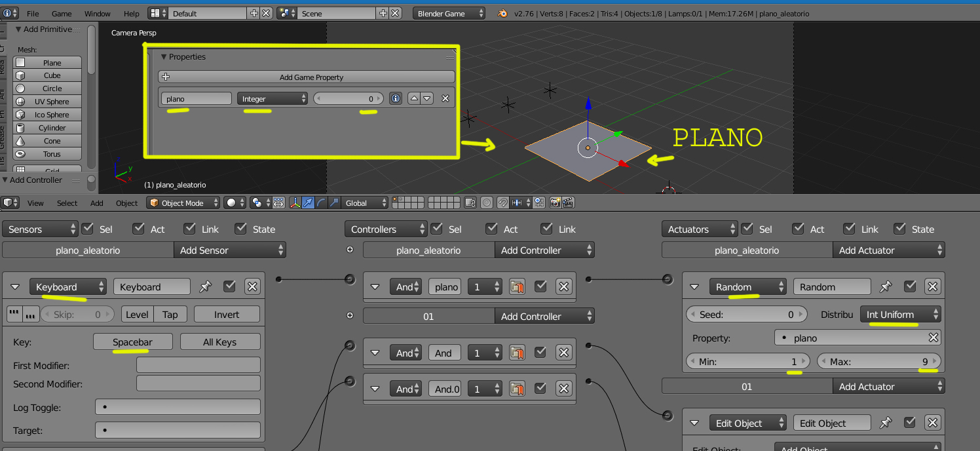
Task: Toggle the snap magnet icon
Action: coord(503,203)
